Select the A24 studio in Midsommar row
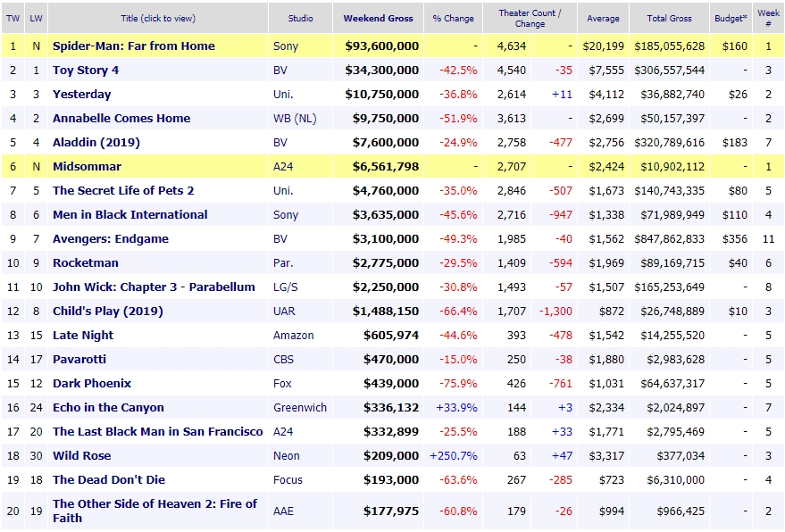This screenshot has height=532, width=785. click(283, 166)
